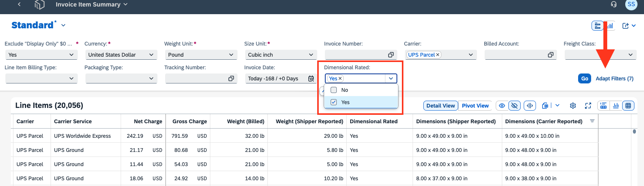Uncheck the Yes option checkbox
Image resolution: width=644 pixels, height=186 pixels.
(x=334, y=102)
